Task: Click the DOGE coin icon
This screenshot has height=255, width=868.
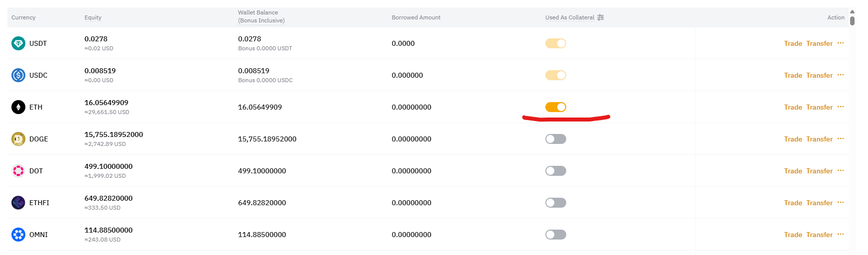Action: [x=18, y=139]
